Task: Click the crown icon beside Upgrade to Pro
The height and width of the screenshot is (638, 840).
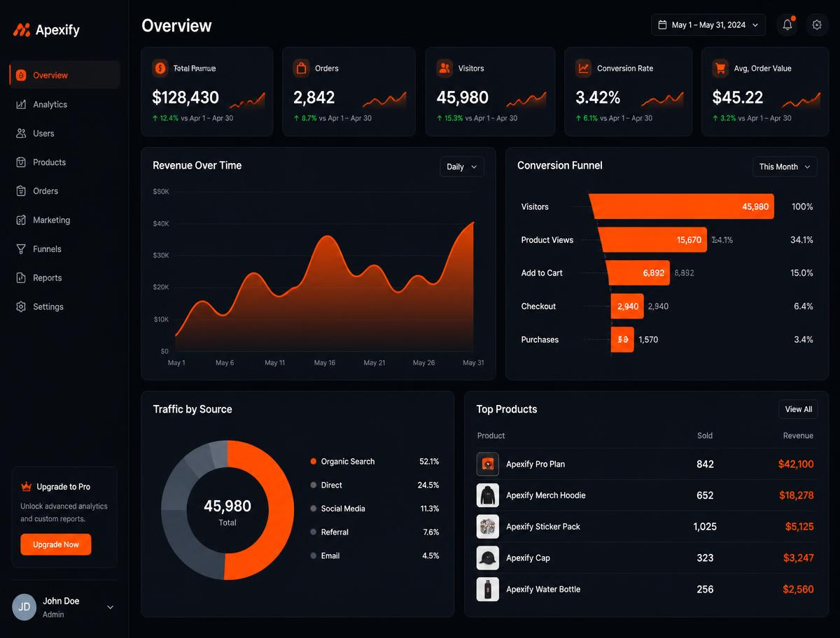Action: pos(27,486)
